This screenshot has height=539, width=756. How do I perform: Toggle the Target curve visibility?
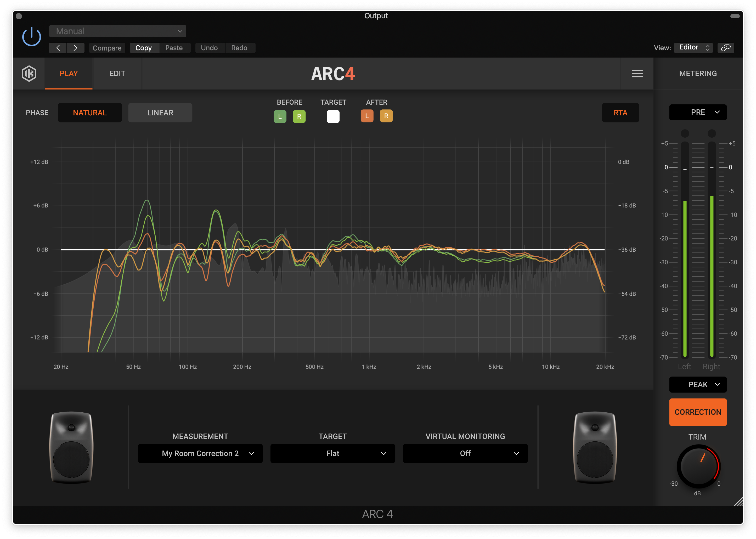(333, 116)
